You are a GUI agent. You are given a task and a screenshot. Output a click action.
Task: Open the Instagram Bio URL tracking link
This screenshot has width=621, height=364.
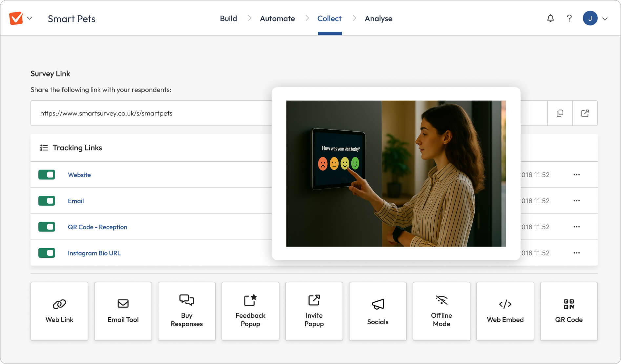[94, 253]
